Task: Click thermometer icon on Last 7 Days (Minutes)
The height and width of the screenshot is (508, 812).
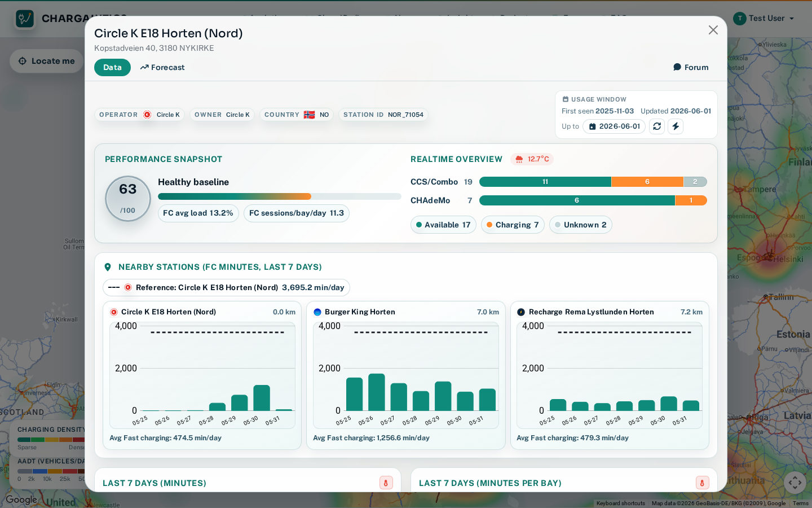Action: [x=386, y=483]
